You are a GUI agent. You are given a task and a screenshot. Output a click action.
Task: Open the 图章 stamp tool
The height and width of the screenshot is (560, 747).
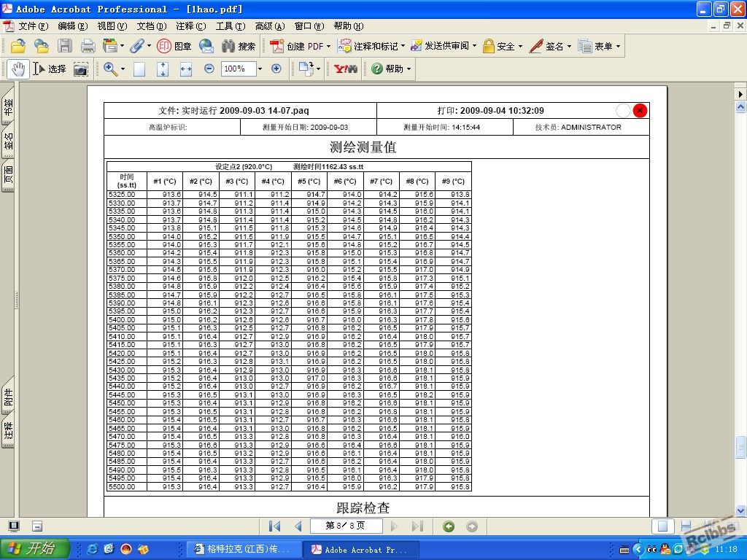tap(174, 46)
